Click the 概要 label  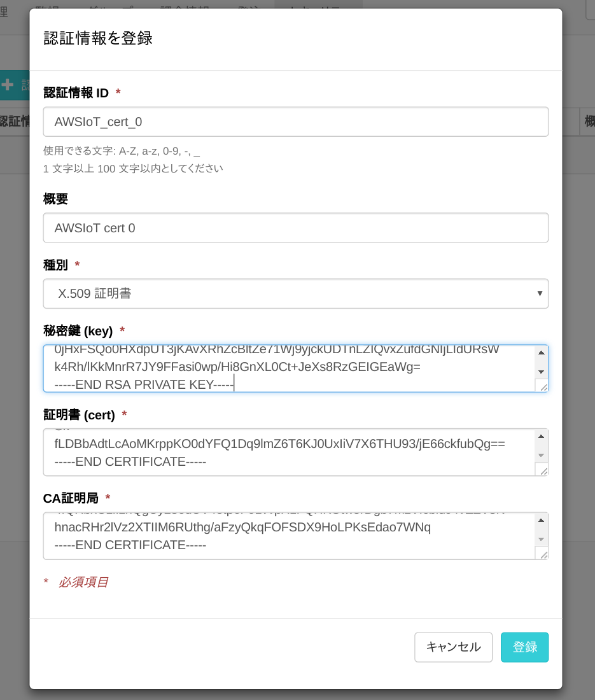[x=55, y=199]
